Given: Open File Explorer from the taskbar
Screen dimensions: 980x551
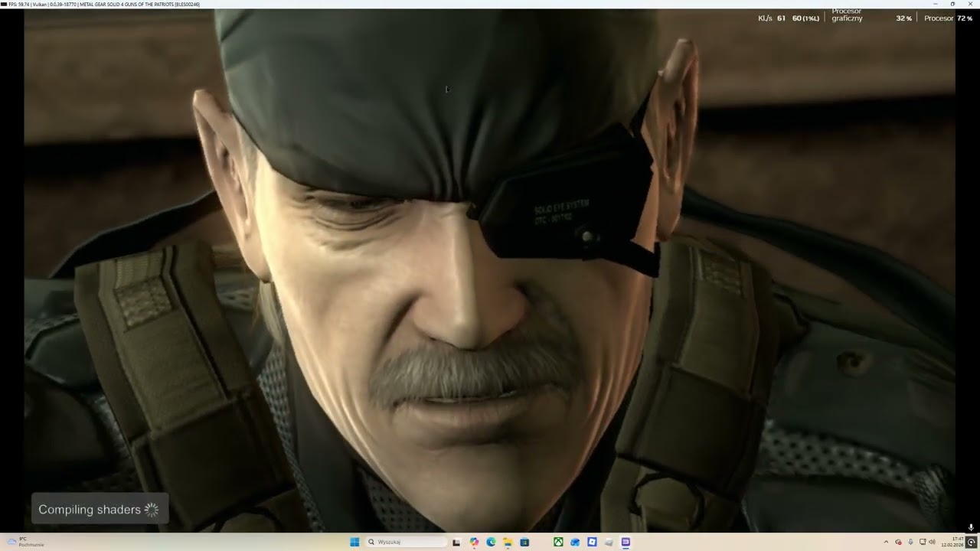Looking at the screenshot, I should tap(508, 542).
